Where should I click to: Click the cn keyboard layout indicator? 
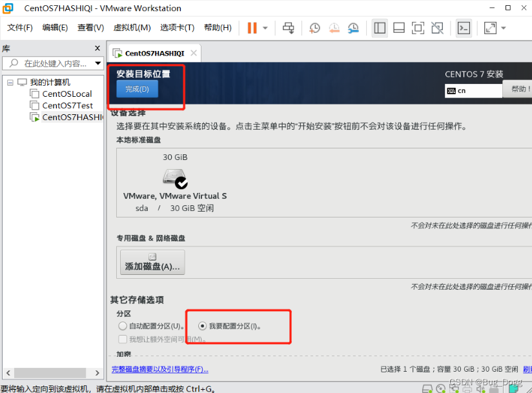pos(473,90)
